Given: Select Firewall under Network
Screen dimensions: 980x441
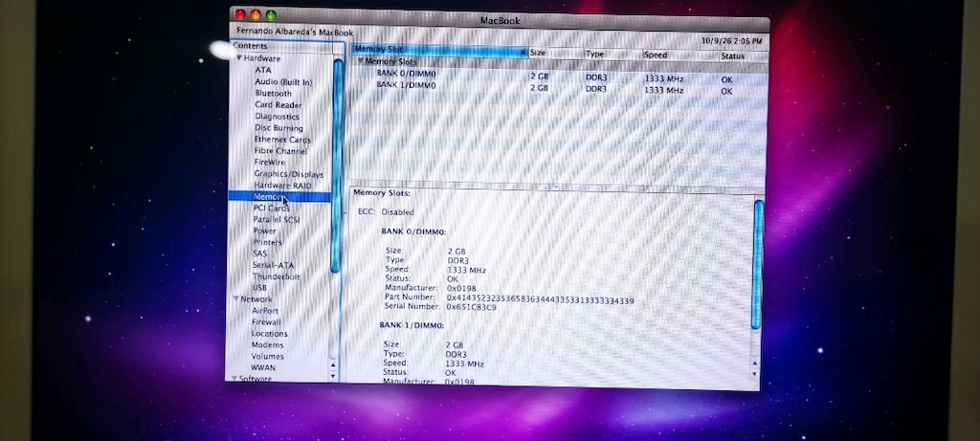Looking at the screenshot, I should (266, 321).
